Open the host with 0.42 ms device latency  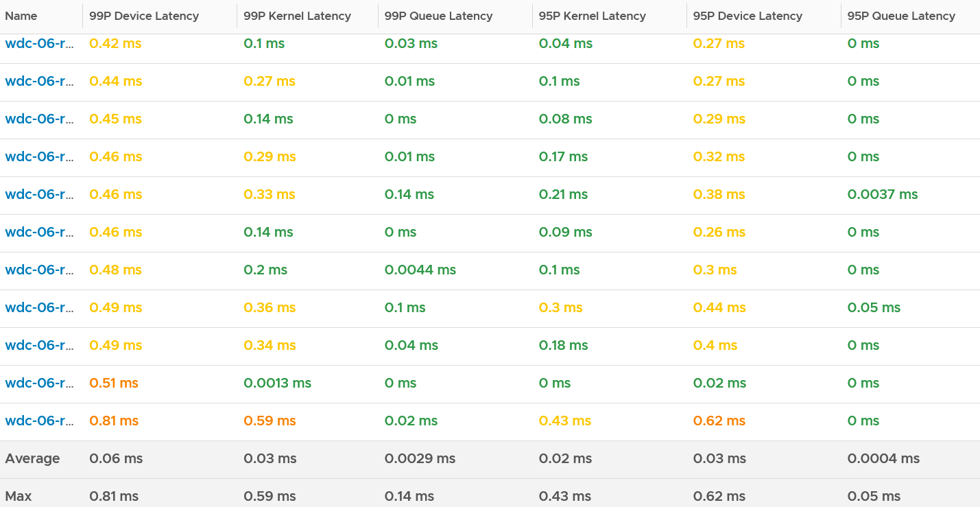[x=39, y=43]
